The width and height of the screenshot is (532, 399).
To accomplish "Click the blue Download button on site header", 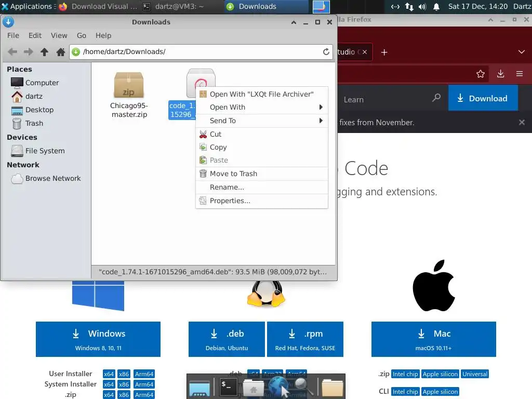I will click(x=483, y=98).
